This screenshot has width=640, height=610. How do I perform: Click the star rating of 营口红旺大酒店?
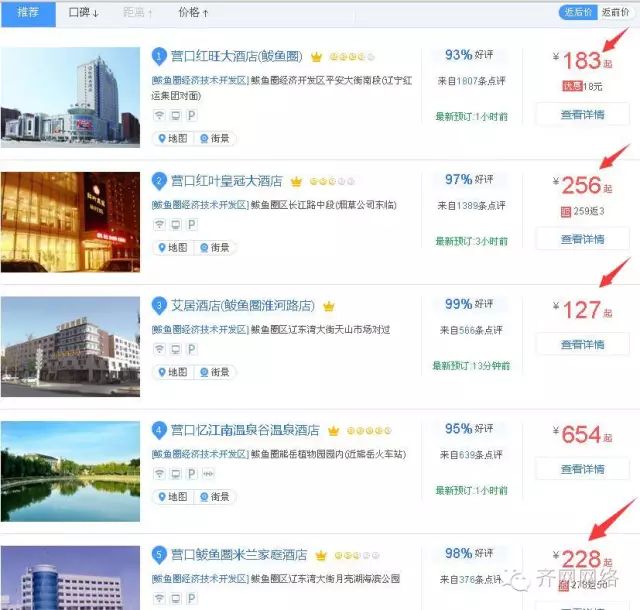(x=352, y=57)
